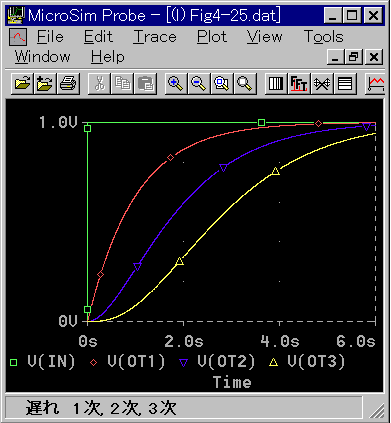Select the V(OT2) trace legend label
The image size is (391, 423).
click(226, 362)
